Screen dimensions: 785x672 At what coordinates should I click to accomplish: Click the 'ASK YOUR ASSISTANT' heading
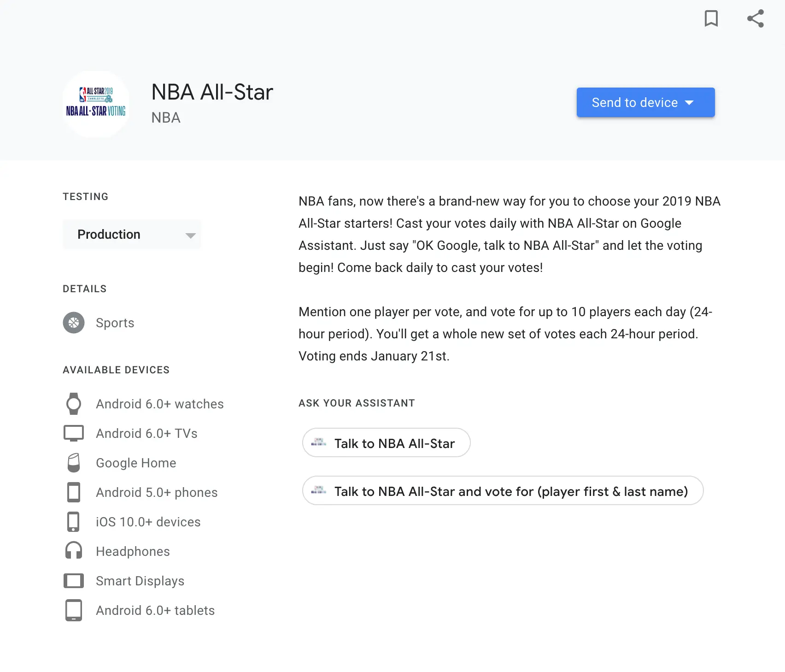tap(357, 403)
